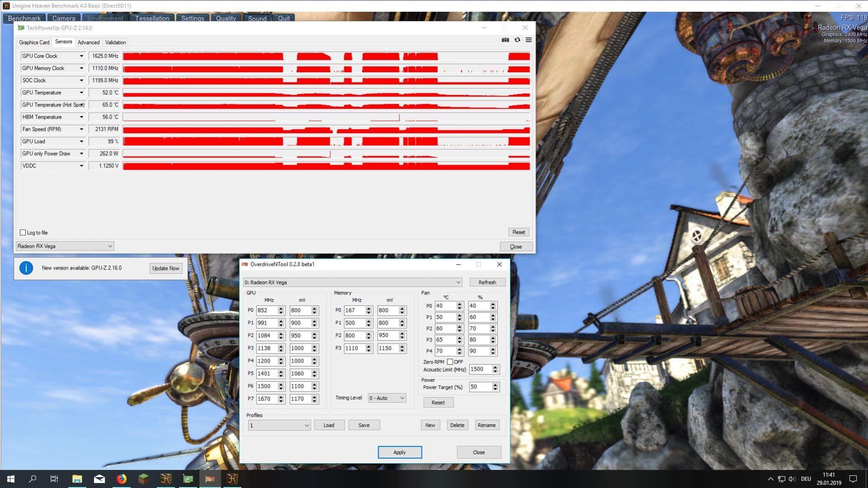Expand the GPU Load sensor dropdown
This screenshot has height=488, width=868.
(x=81, y=142)
